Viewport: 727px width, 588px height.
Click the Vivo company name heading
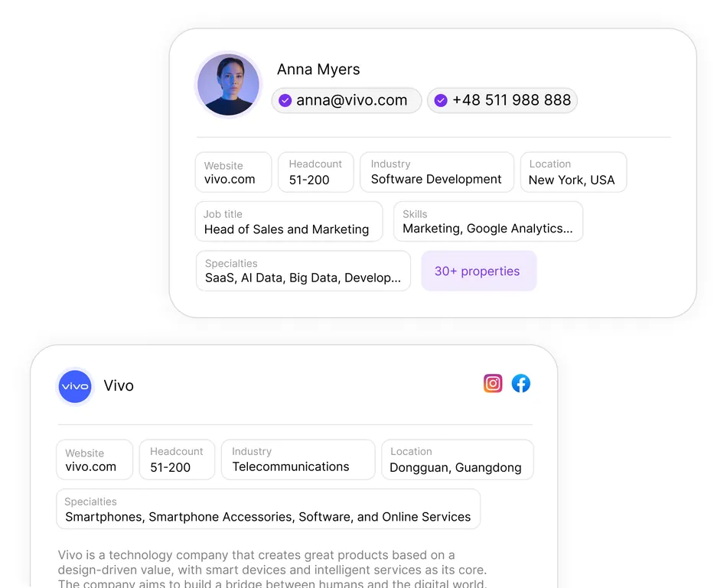pyautogui.click(x=119, y=385)
